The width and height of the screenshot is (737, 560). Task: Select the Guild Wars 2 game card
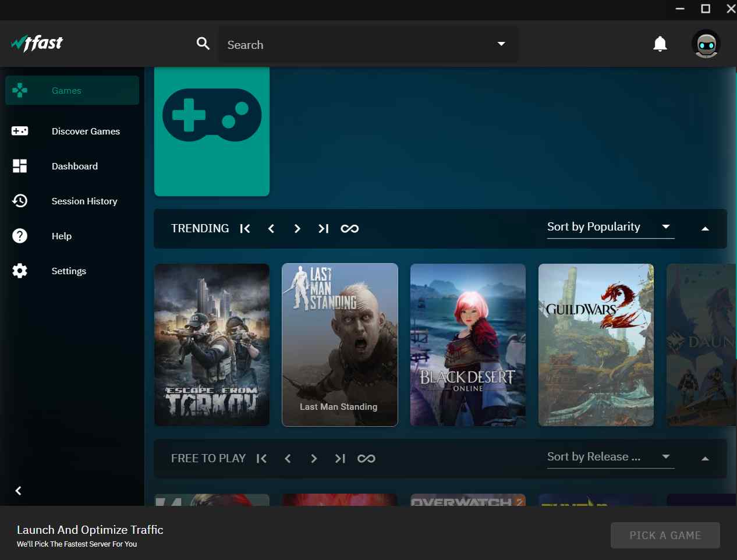coord(596,345)
